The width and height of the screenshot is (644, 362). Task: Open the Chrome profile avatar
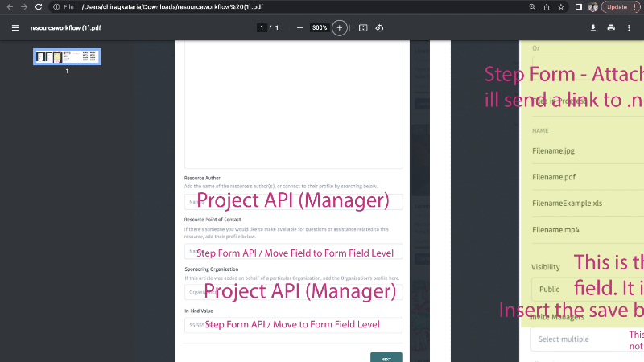pos(592,6)
